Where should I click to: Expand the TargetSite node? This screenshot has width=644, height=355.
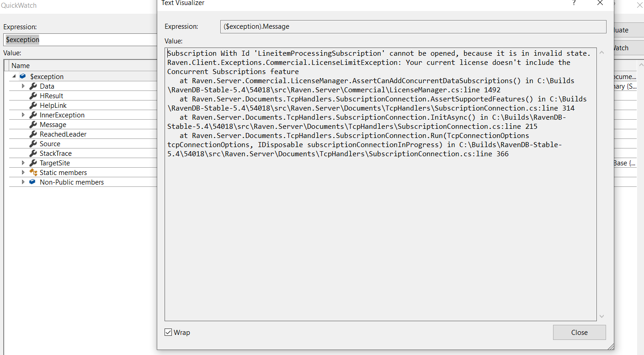23,163
